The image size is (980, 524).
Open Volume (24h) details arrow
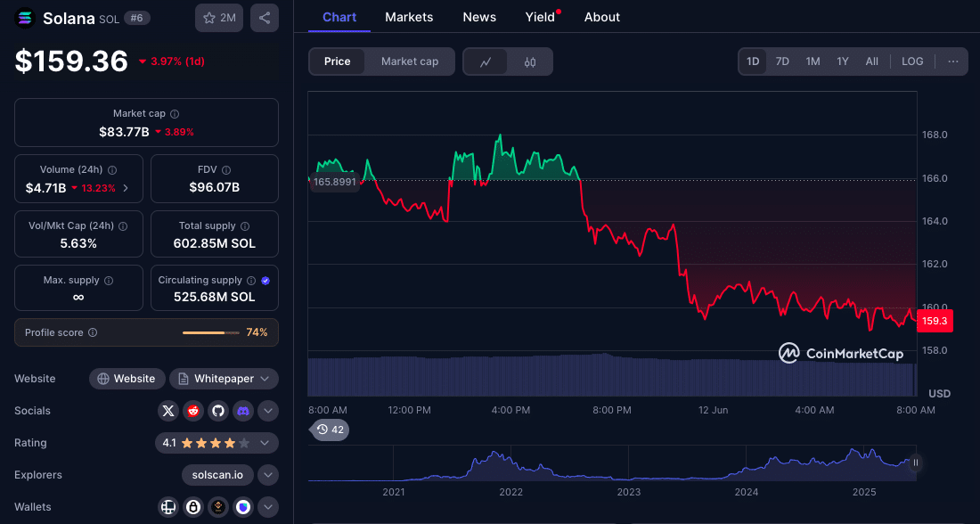pyautogui.click(x=126, y=188)
